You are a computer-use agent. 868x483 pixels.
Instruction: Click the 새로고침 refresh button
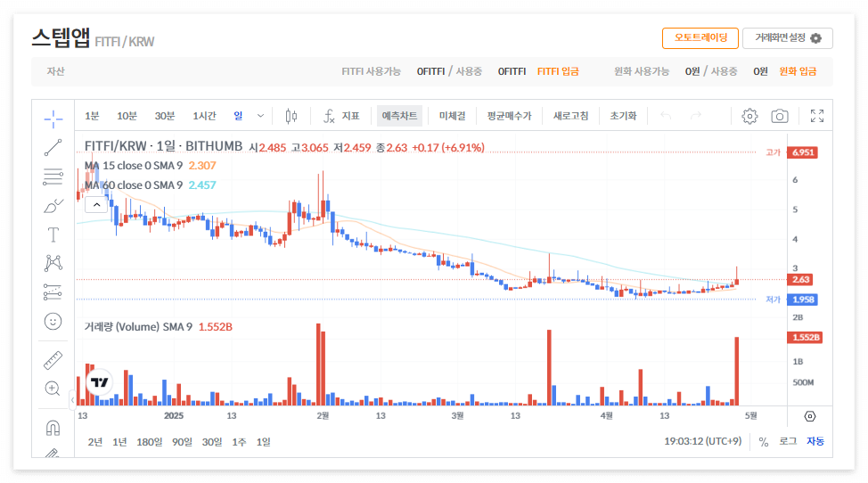tap(570, 116)
